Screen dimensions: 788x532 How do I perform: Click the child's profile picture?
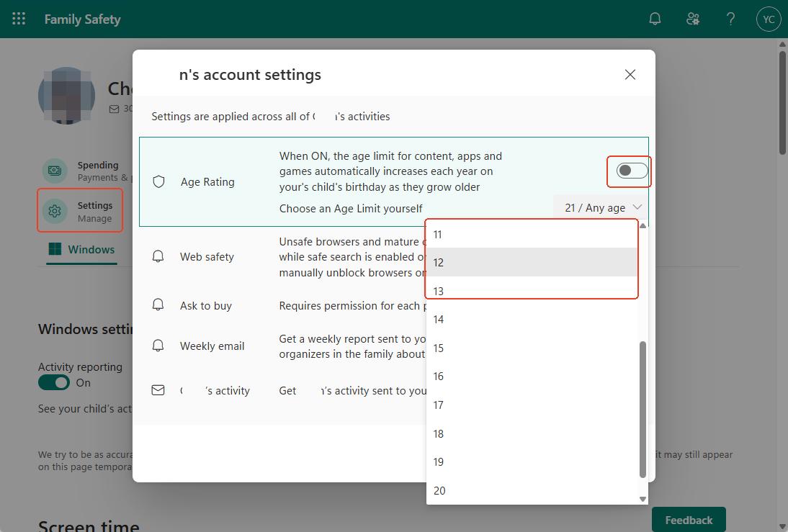click(67, 96)
